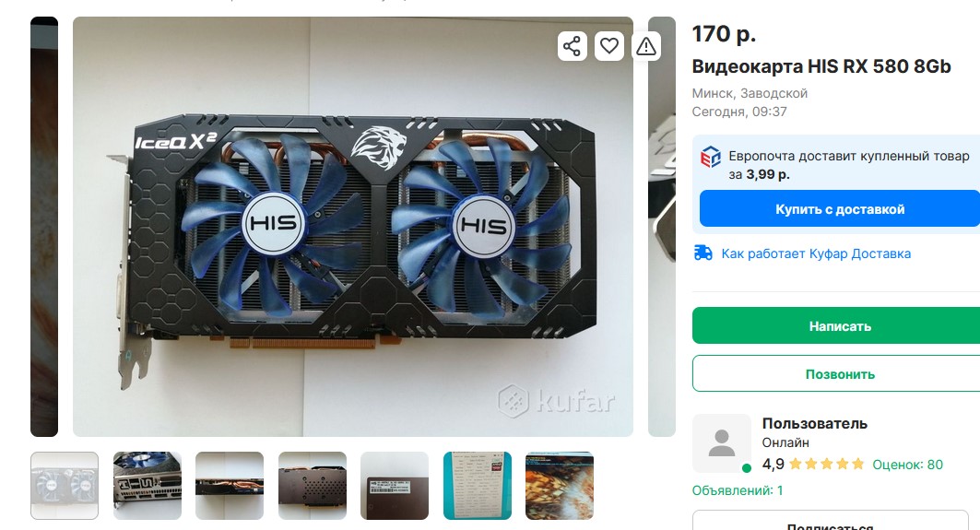Select the sixth thumbnail with spec screenshot
Viewport: 980px width, 530px height.
click(x=478, y=486)
